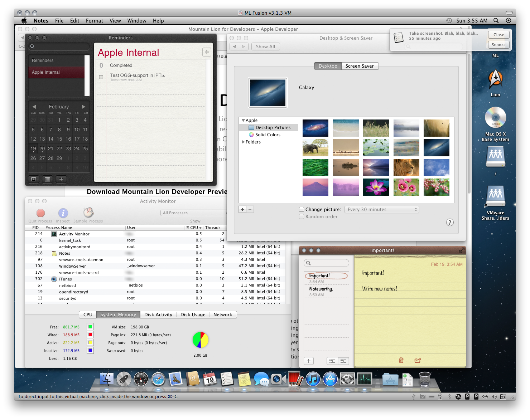Open Messages chat bubble icon in Dock
This screenshot has height=420, width=530.
(261, 379)
